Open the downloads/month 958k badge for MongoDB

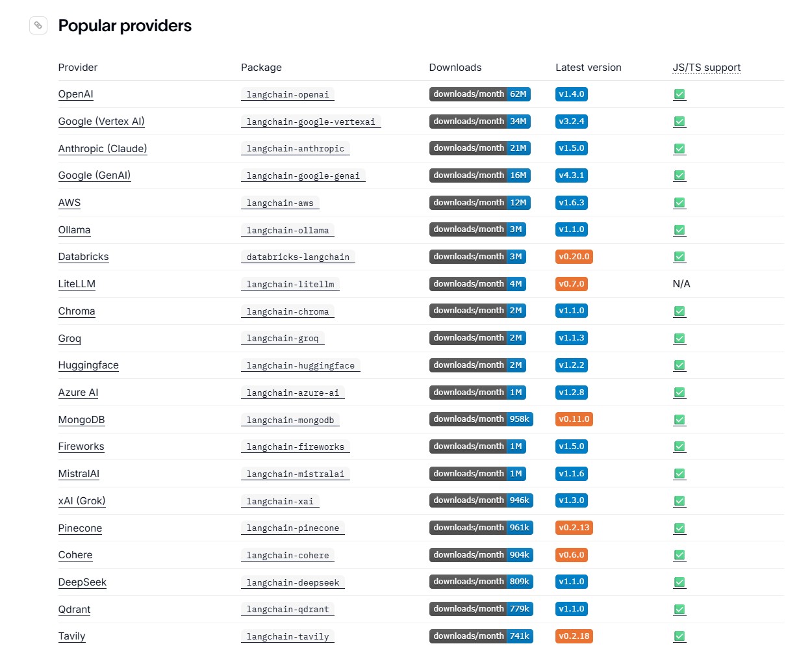[481, 419]
